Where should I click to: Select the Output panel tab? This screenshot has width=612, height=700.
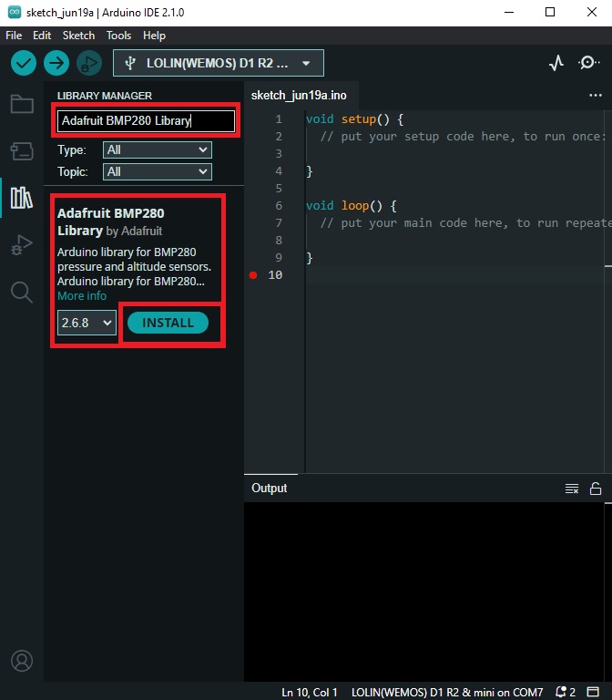coord(270,488)
